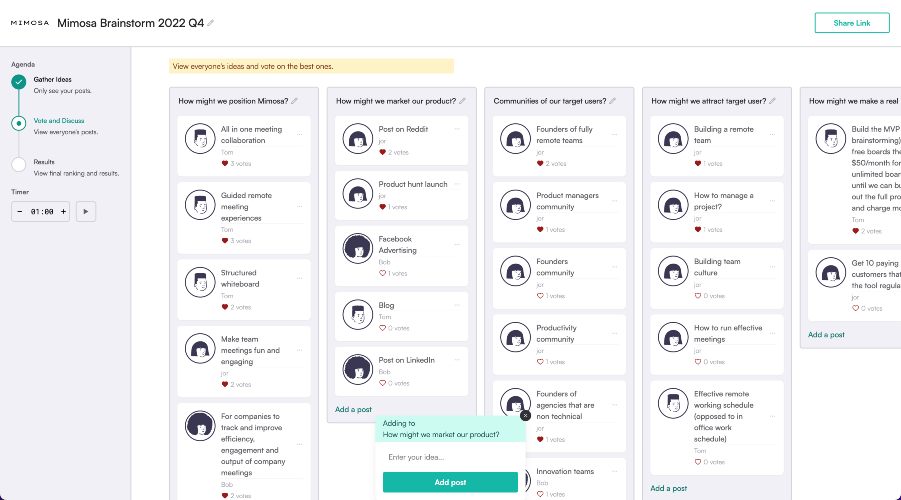Open options menu for 'Facebook Advertising' card

[457, 244]
